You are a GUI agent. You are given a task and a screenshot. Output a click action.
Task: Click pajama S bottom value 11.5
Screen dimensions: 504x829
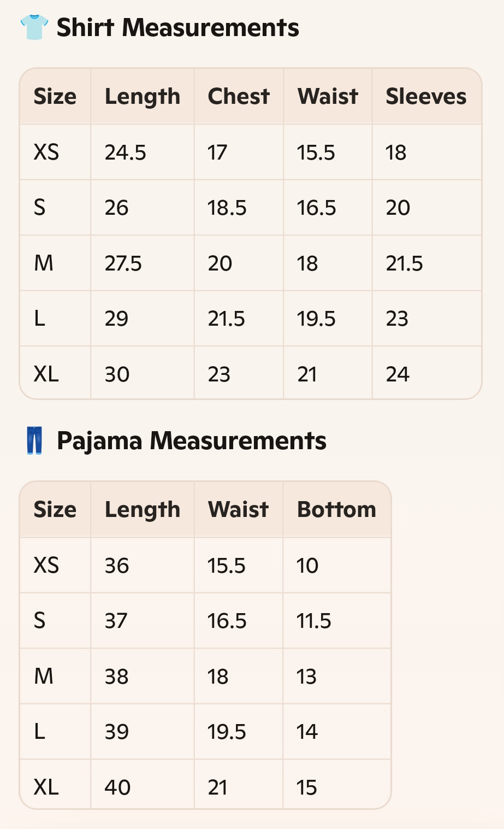[x=314, y=621]
